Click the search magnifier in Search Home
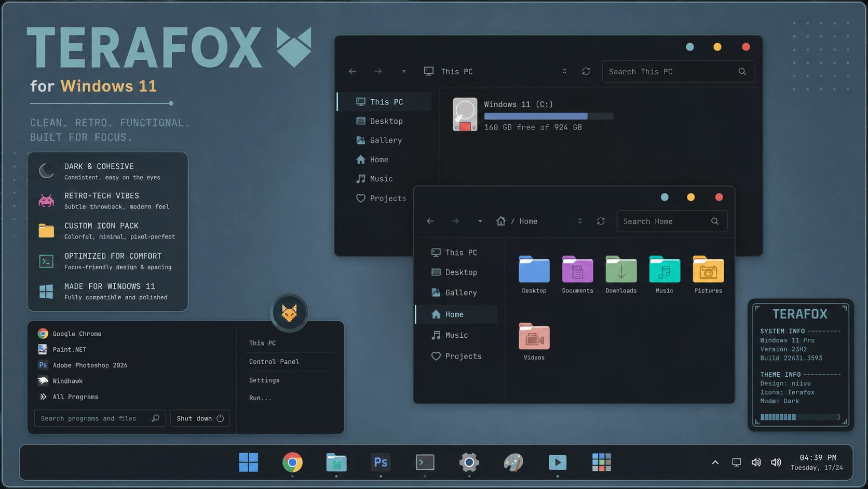 [715, 221]
